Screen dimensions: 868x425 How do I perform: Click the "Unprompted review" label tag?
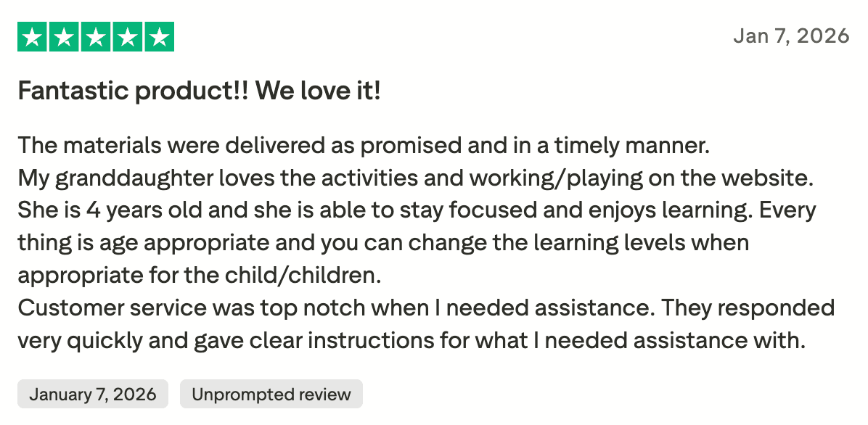pyautogui.click(x=271, y=395)
